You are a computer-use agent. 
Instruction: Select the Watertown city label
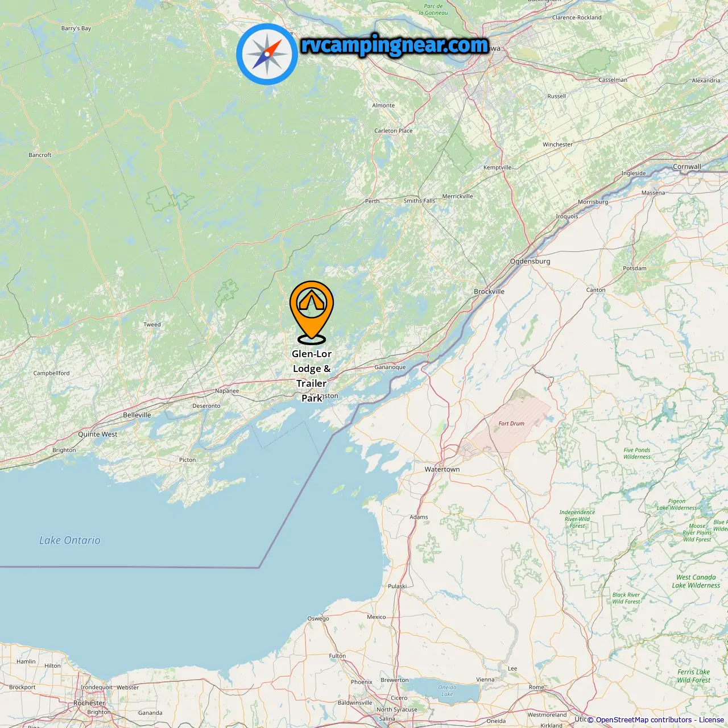pos(442,469)
